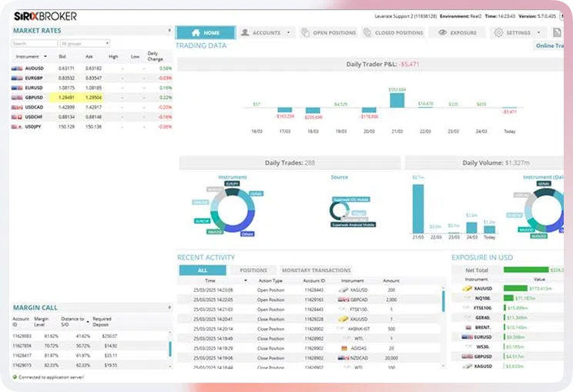The image size is (573, 392).
Task: Expand the Accounts dropdown arrow
Action: pyautogui.click(x=289, y=33)
